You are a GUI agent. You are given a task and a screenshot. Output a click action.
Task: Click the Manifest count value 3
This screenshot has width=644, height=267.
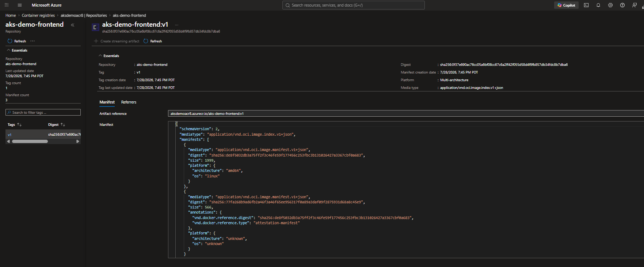7,100
